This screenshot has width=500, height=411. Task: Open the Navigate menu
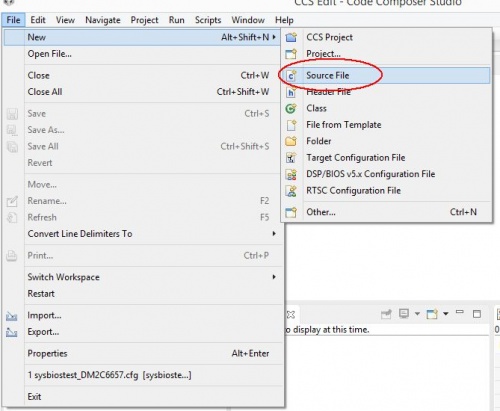(103, 20)
